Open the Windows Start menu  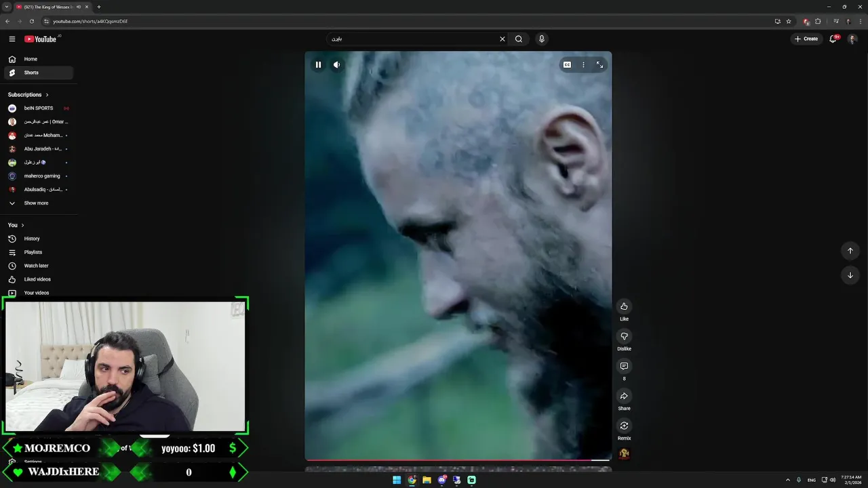coord(397,480)
